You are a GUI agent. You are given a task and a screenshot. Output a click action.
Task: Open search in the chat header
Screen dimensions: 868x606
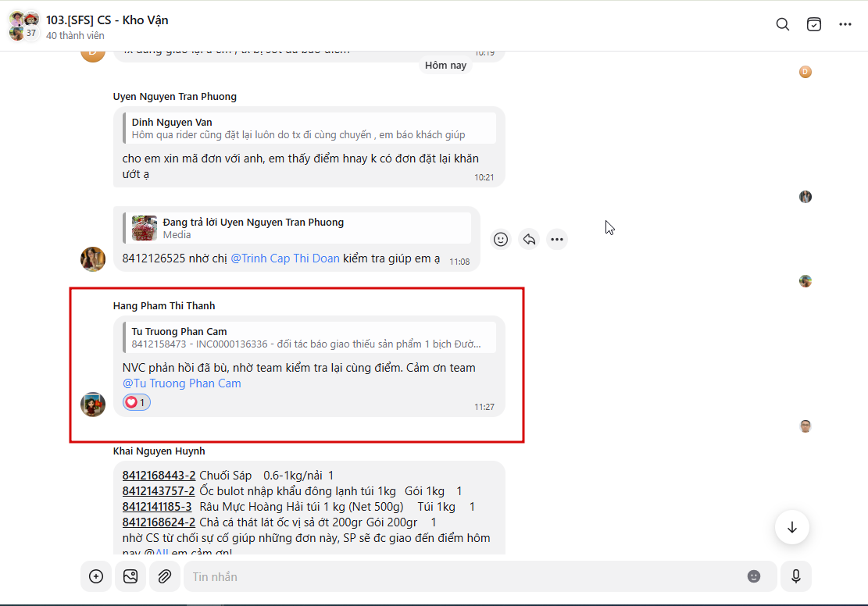point(782,24)
